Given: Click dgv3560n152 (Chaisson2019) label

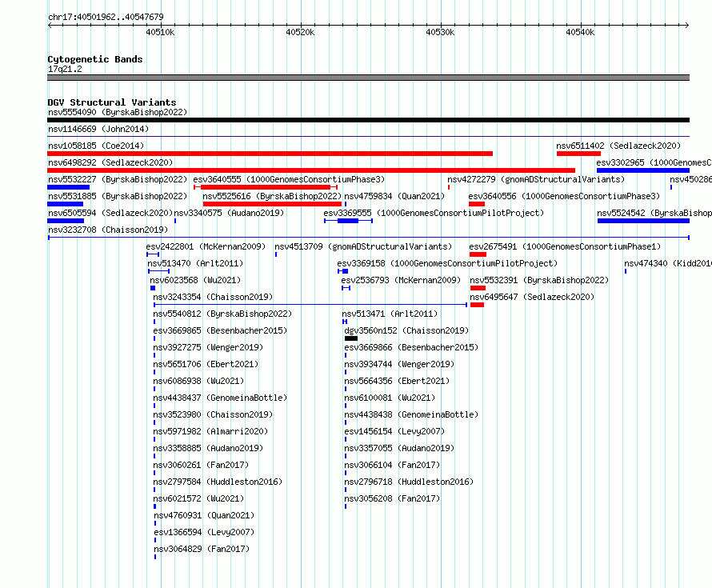Looking at the screenshot, I should pyautogui.click(x=406, y=330).
